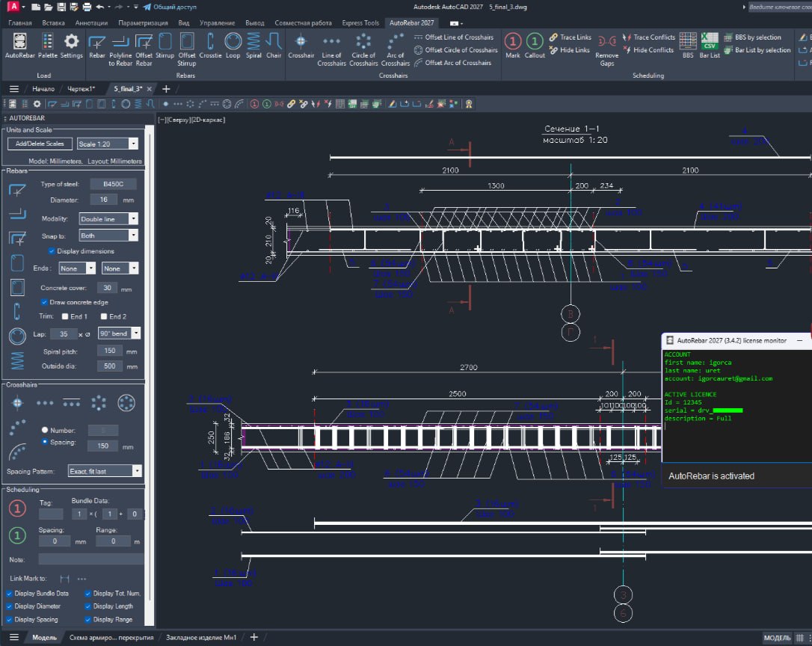Open the Express Tools ribbon tab
The image size is (812, 646).
360,22
